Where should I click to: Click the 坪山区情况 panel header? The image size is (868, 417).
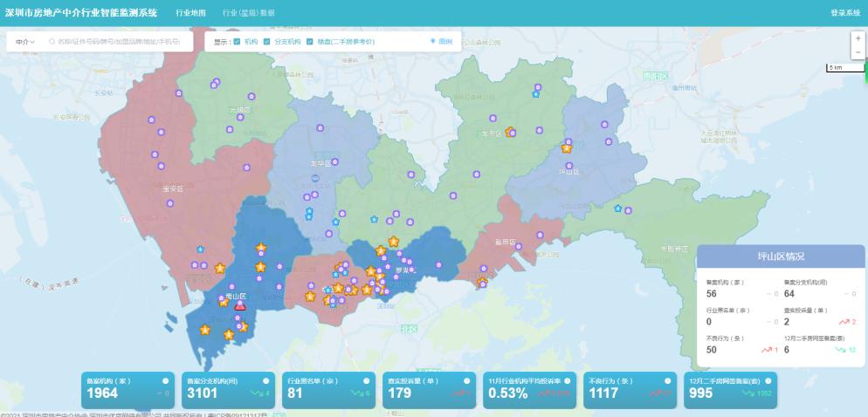(781, 256)
